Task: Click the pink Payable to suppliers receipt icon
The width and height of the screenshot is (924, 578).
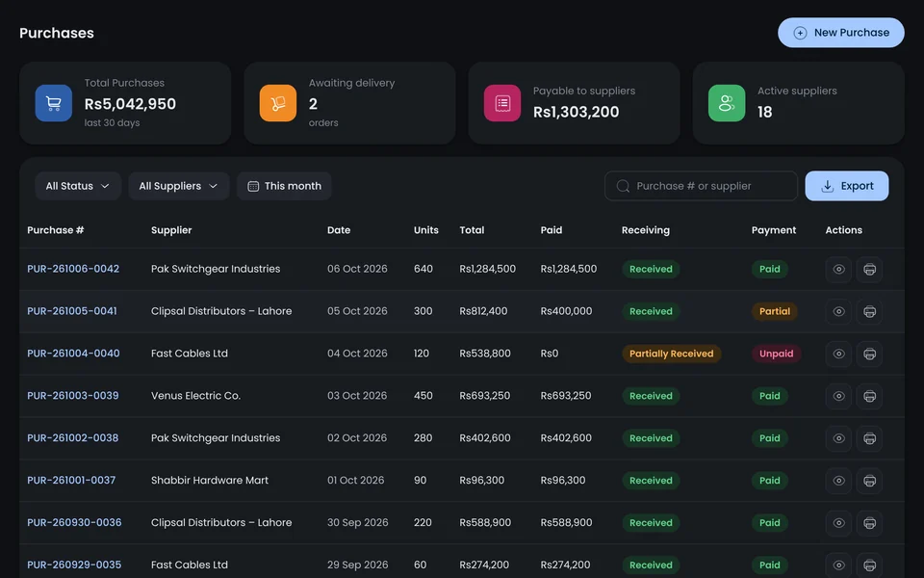Action: point(502,103)
